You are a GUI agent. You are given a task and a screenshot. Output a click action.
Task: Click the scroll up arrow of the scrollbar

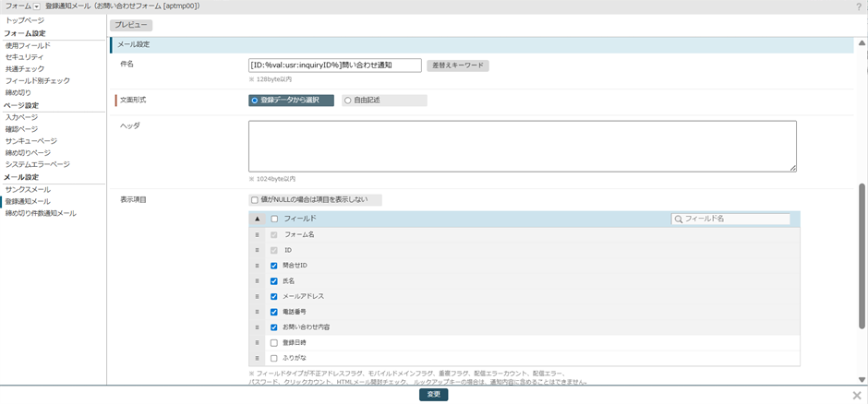(862, 42)
